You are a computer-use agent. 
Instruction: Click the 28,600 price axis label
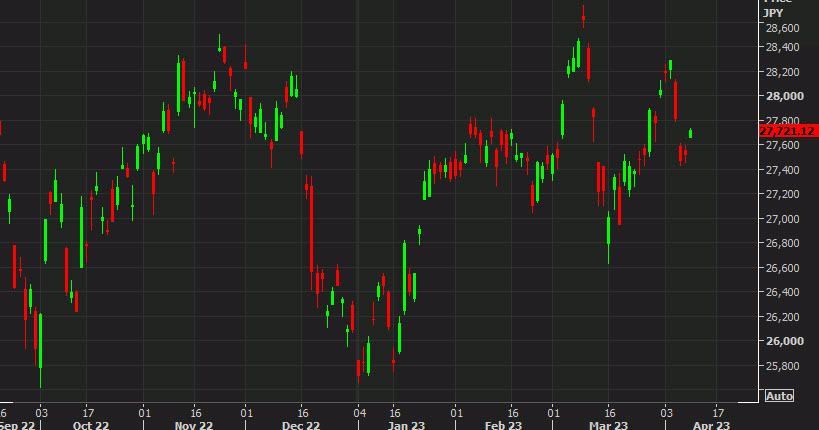click(x=782, y=28)
